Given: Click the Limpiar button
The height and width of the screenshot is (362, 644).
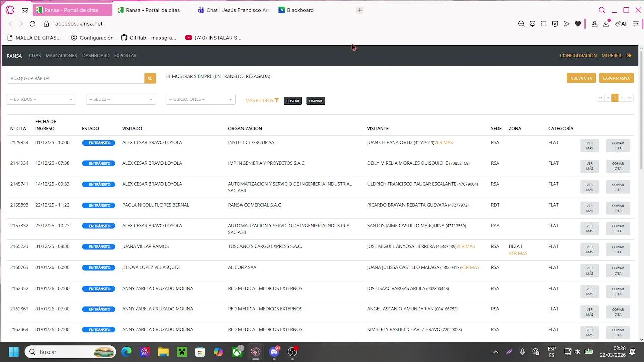Looking at the screenshot, I should tap(316, 101).
